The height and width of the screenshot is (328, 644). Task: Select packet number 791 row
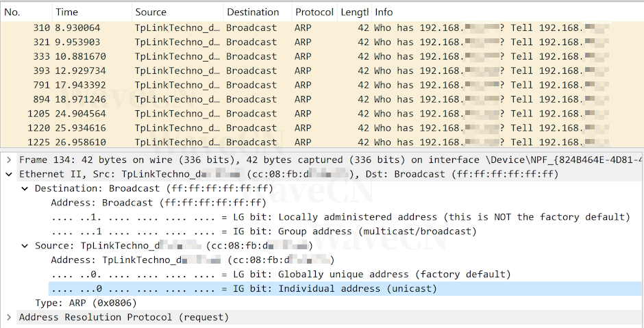[274, 86]
